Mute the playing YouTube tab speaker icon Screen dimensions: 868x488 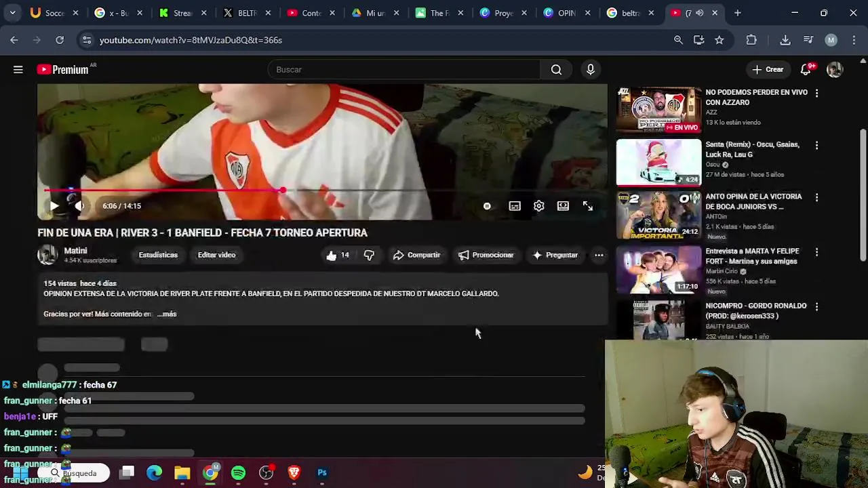699,13
